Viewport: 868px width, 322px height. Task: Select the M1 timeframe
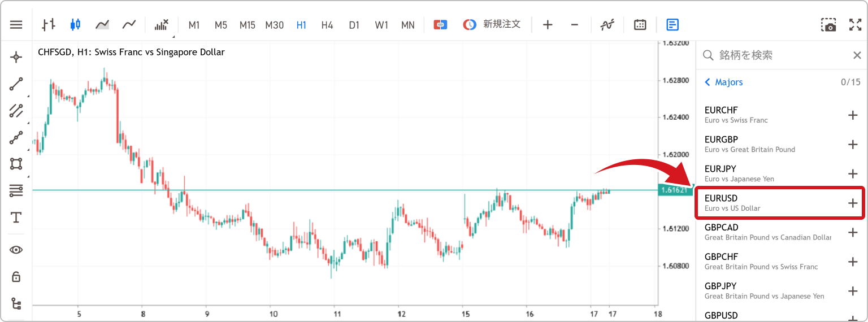194,25
